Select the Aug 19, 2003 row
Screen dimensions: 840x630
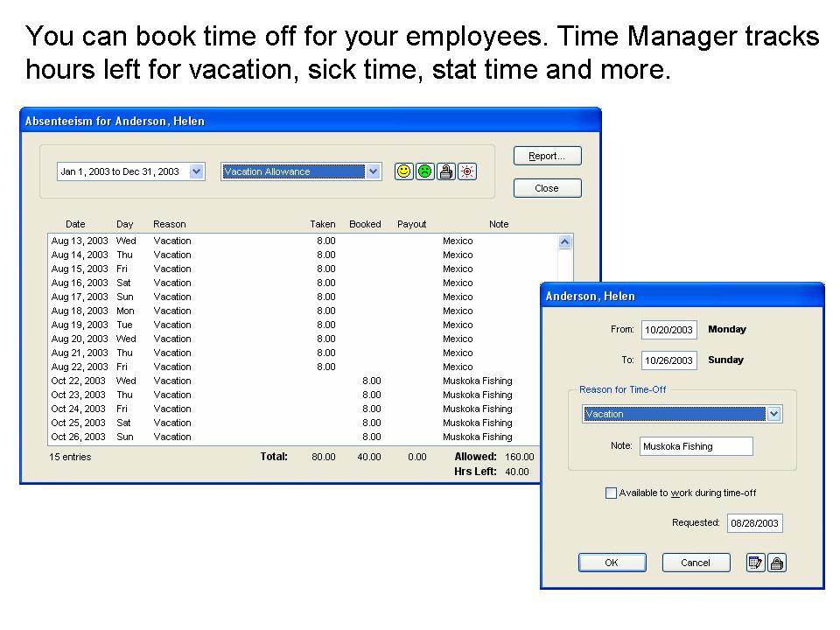294,325
